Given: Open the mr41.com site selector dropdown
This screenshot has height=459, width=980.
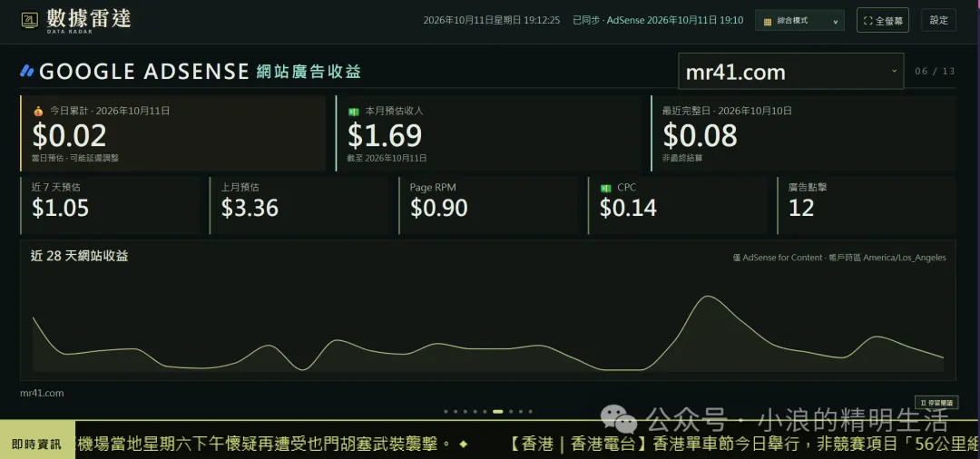Looking at the screenshot, I should point(790,71).
